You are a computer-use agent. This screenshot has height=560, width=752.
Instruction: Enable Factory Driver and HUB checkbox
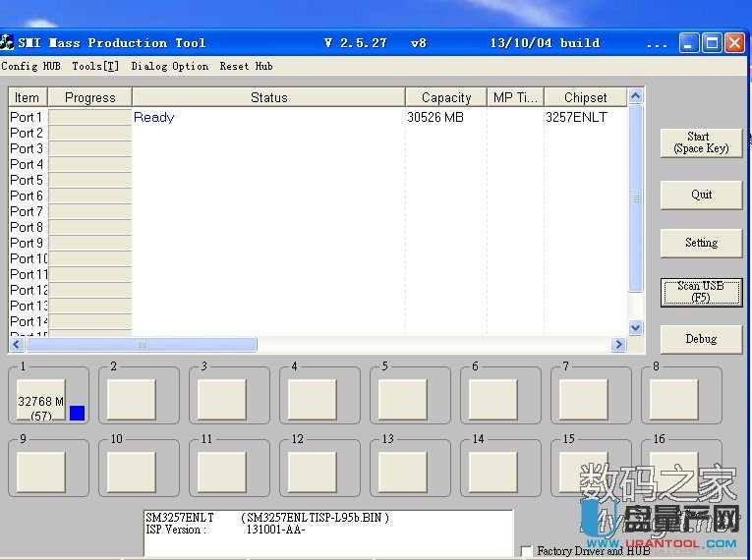point(527,551)
